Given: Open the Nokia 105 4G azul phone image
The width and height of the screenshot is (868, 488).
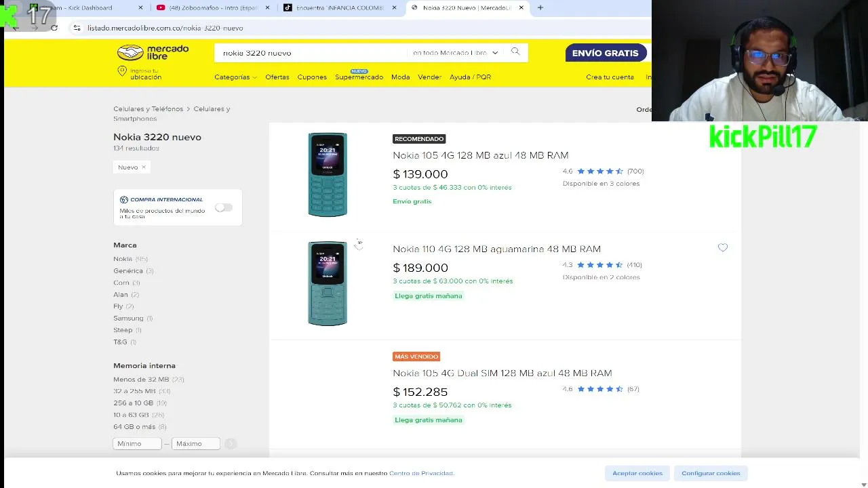Looking at the screenshot, I should [x=328, y=175].
